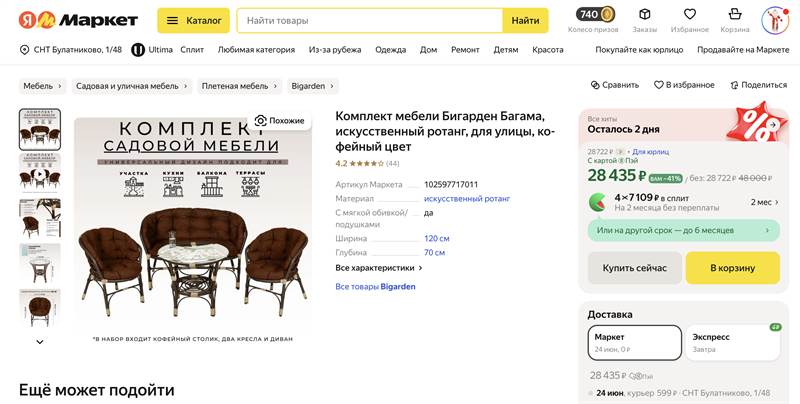Open the Избранное favorites heart icon
Screen dimensions: 800x404
coord(690,14)
